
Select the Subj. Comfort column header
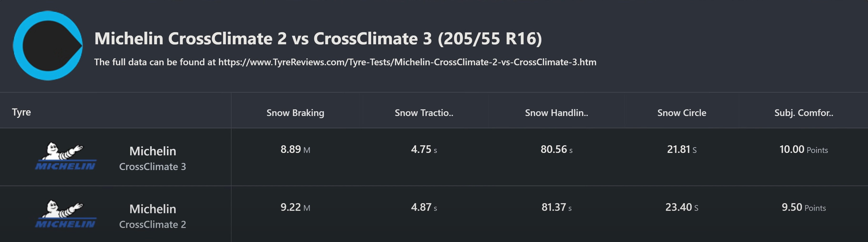[804, 113]
